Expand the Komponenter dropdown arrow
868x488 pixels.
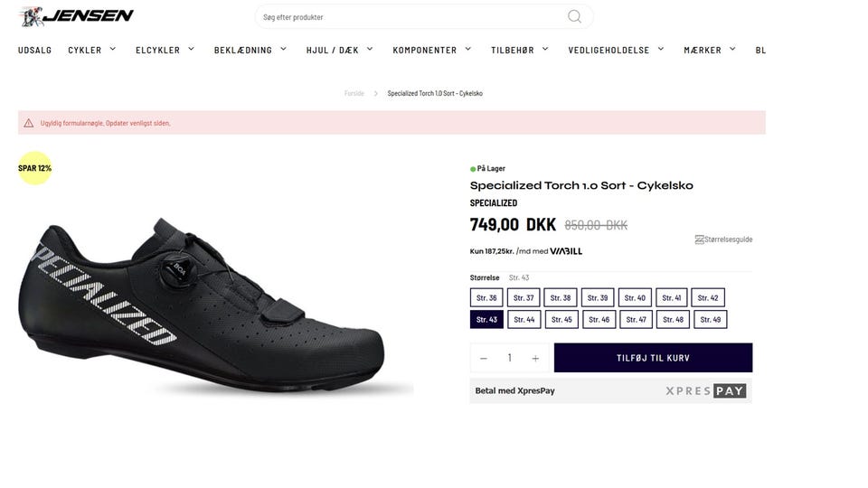click(x=468, y=50)
